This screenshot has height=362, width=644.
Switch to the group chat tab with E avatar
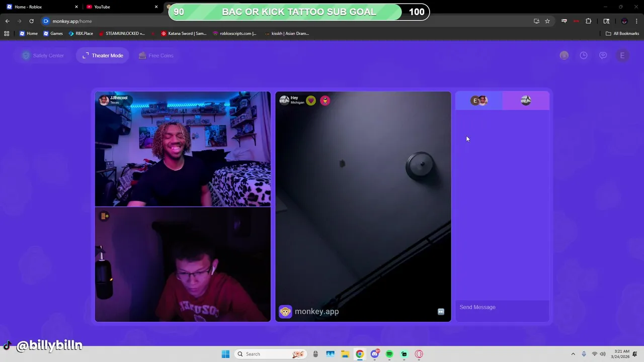[479, 101]
